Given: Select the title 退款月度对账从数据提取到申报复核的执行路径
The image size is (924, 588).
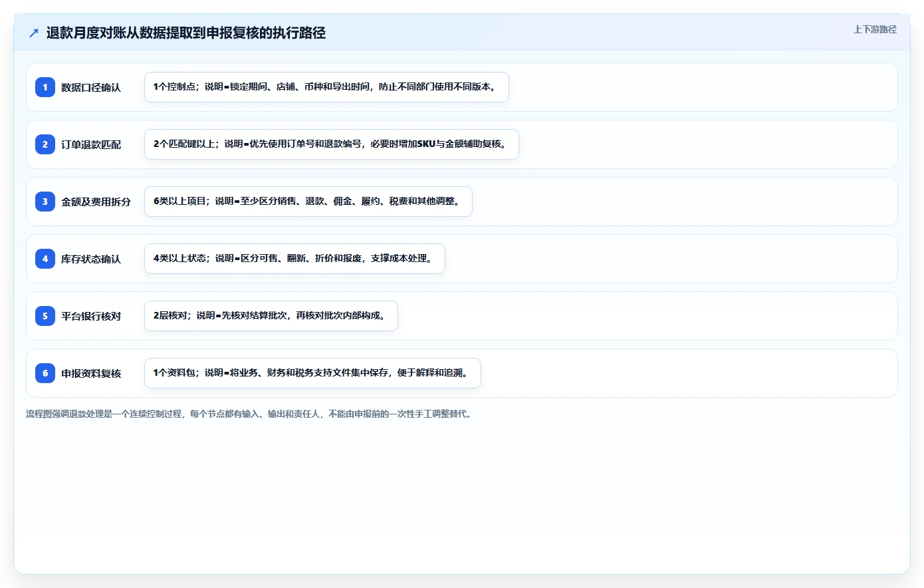Looking at the screenshot, I should coord(186,33).
